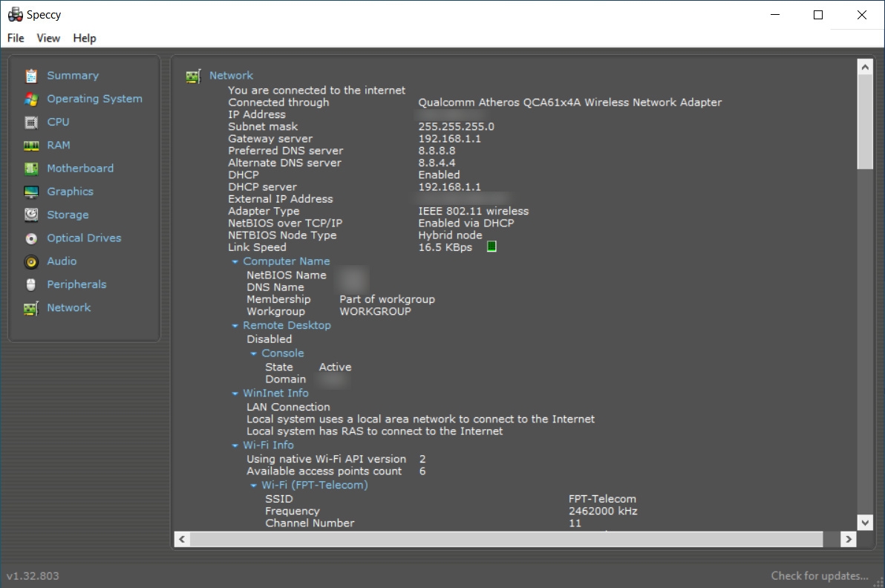
Task: Open the Peripherals section
Action: point(76,284)
